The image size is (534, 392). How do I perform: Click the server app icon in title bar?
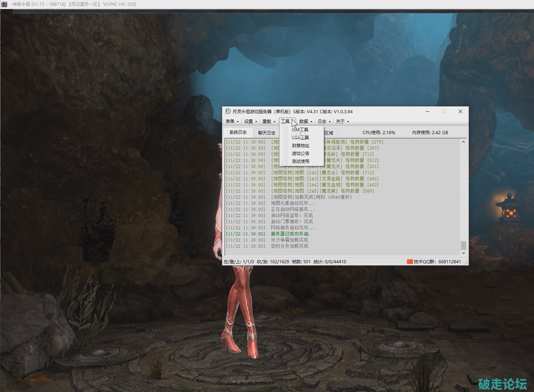[x=228, y=111]
